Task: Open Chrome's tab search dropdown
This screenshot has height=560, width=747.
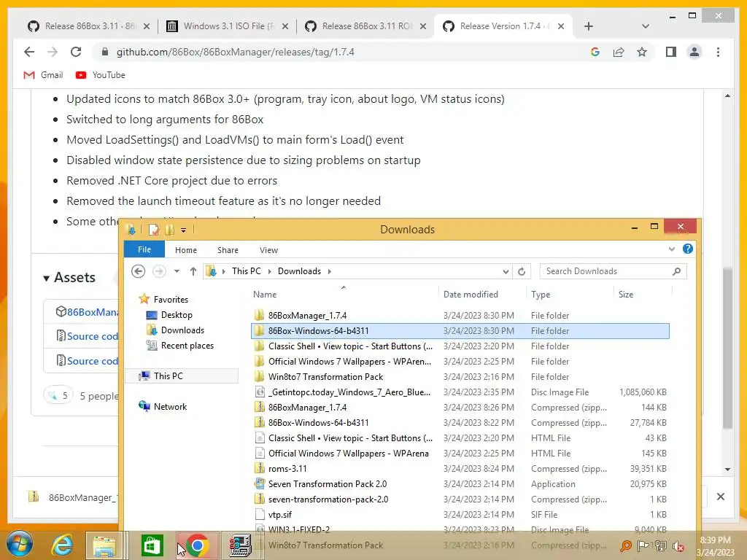Action: 645,26
